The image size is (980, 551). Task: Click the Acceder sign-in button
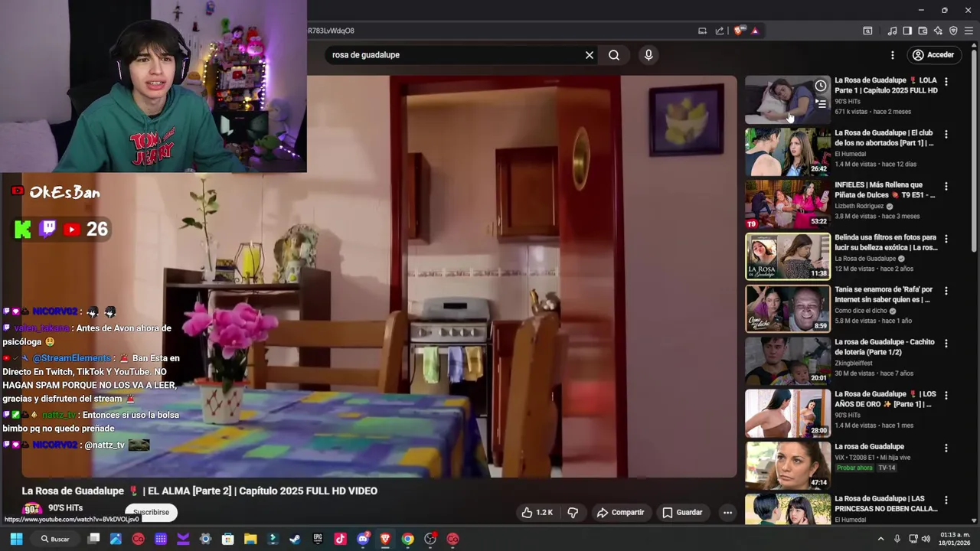(x=933, y=55)
